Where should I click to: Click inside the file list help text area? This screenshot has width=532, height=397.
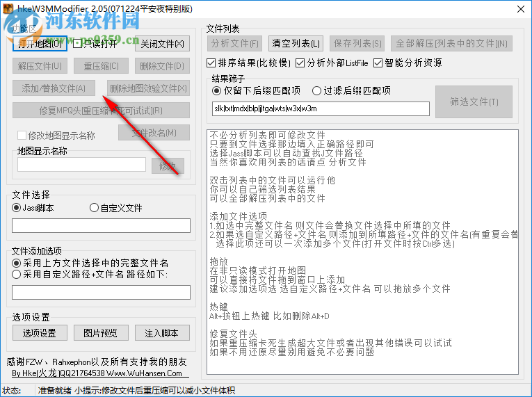tap(362, 252)
